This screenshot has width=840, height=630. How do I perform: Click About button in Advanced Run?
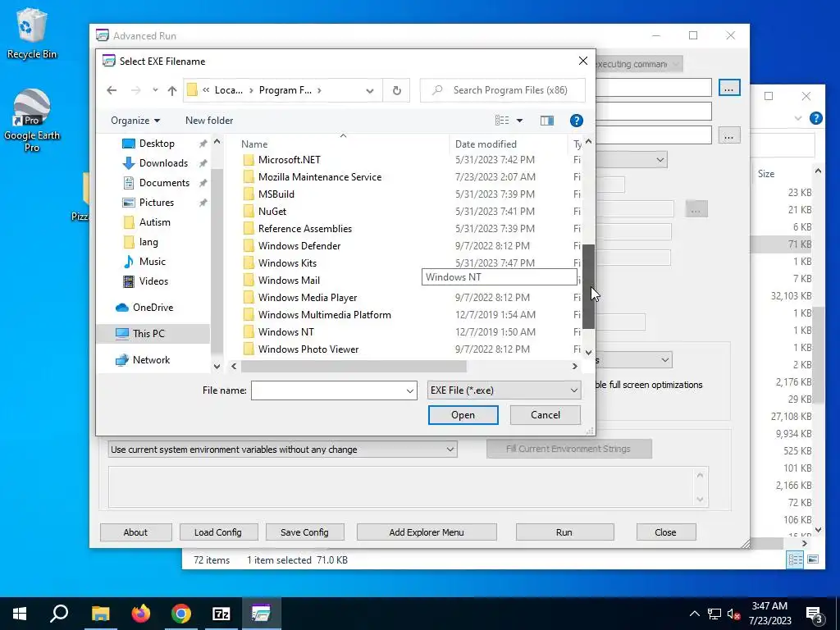click(x=135, y=532)
